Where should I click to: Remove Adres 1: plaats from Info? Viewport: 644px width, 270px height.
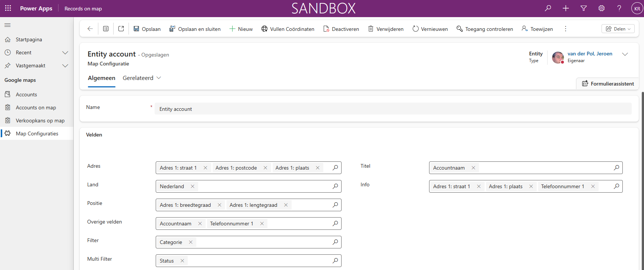click(531, 186)
